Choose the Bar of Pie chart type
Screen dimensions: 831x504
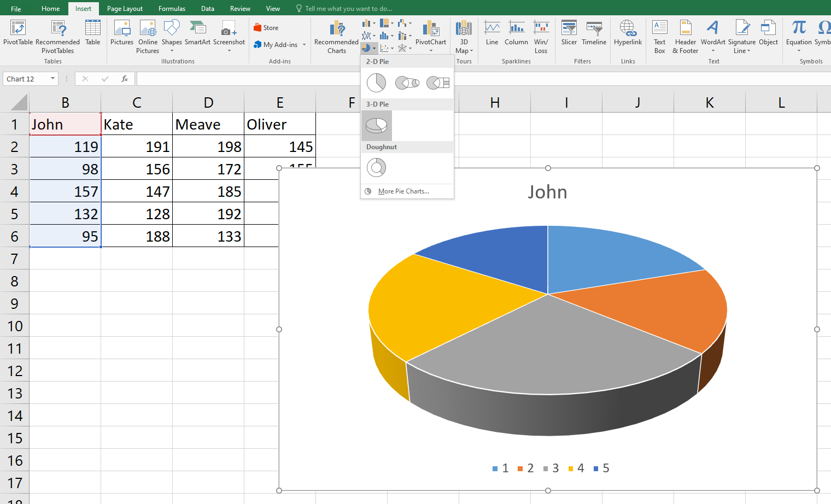click(x=437, y=83)
